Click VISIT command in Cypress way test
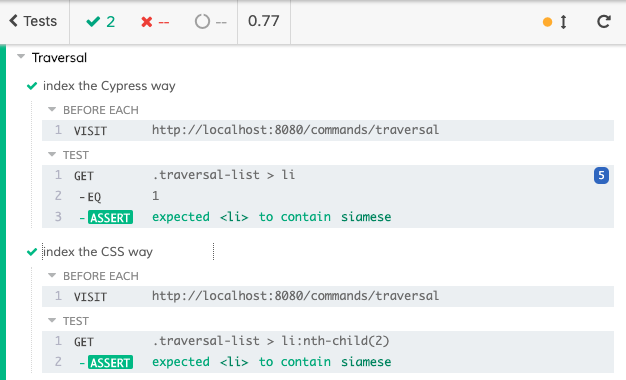The height and width of the screenshot is (380, 626). coord(328,131)
